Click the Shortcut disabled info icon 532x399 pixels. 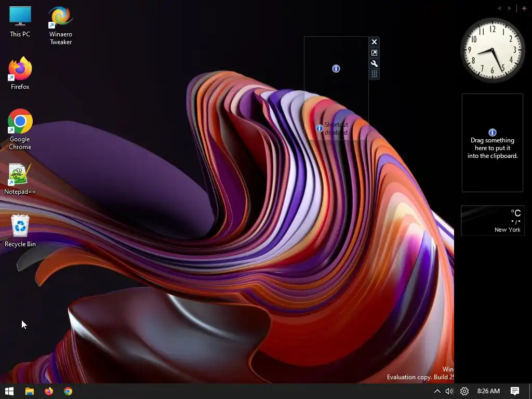point(320,128)
